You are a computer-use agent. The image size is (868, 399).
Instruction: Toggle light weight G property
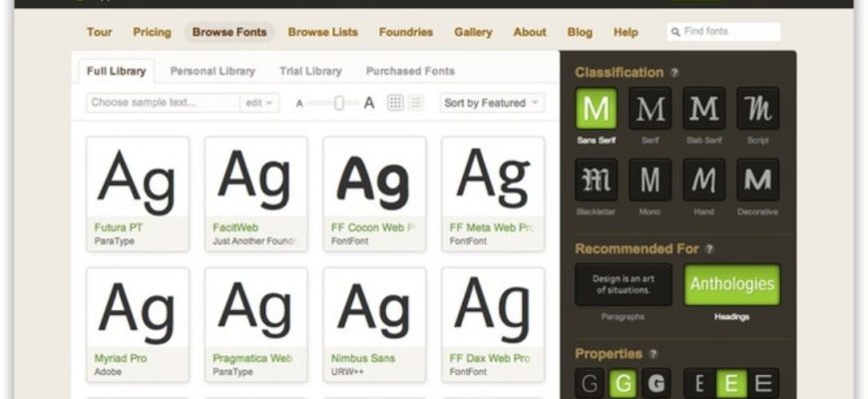coord(590,383)
